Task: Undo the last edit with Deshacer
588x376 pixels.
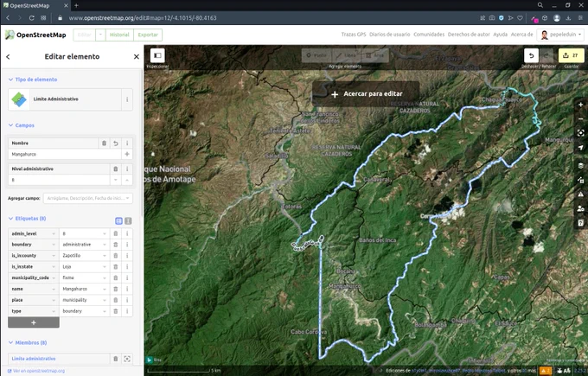Action: [531, 55]
